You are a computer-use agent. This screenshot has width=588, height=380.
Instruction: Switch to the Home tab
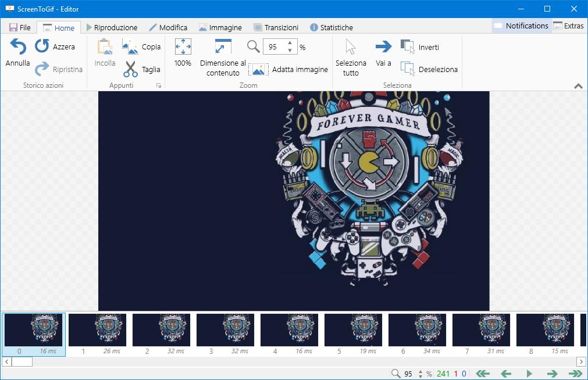(59, 28)
